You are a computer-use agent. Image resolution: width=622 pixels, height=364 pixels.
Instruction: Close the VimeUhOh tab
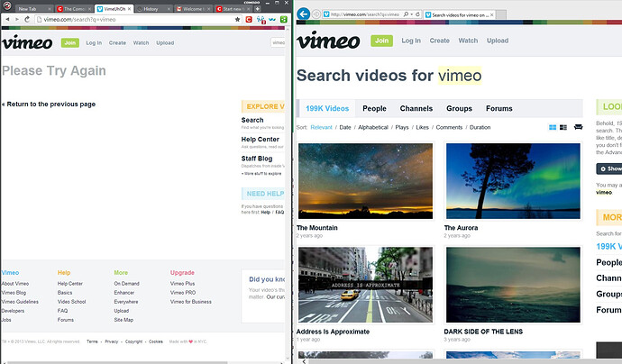pyautogui.click(x=129, y=9)
